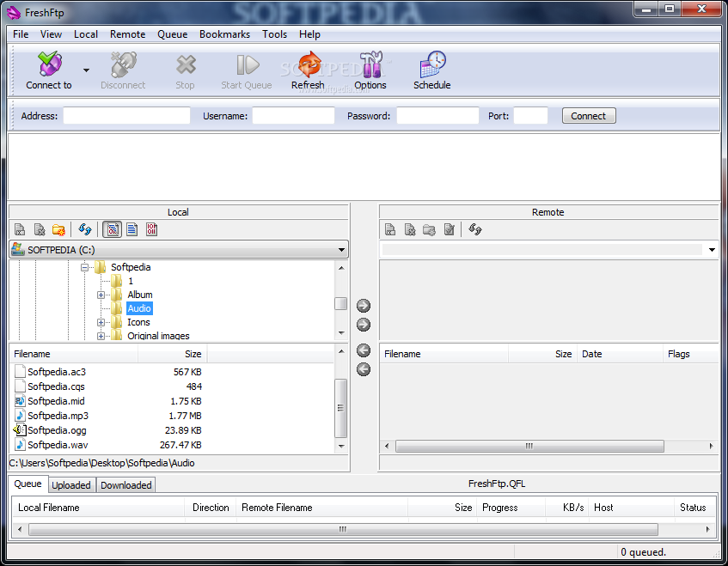This screenshot has width=728, height=566.
Task: Open the SOFTPEDIA (C:) drive dropdown
Action: (x=342, y=250)
